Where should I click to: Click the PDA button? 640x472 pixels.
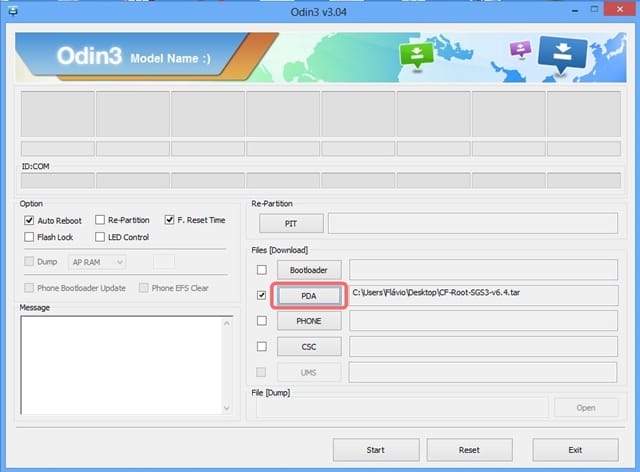click(309, 296)
